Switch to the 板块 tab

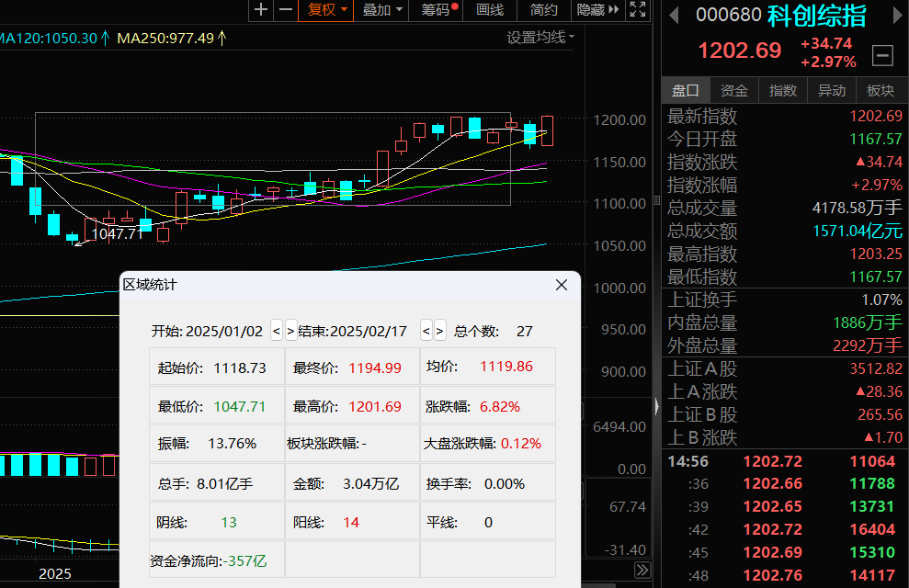[x=880, y=90]
